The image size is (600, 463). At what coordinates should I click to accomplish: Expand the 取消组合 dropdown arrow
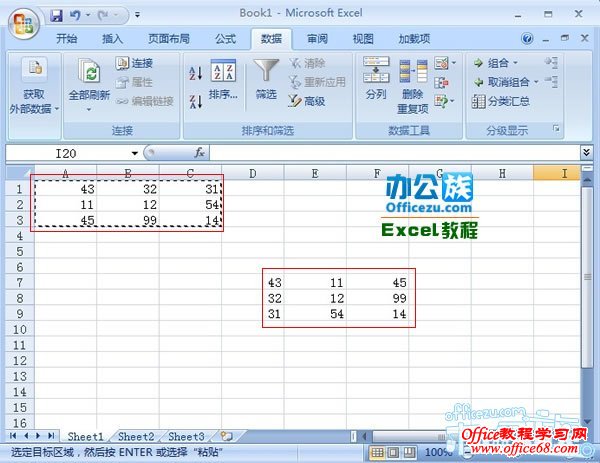pyautogui.click(x=536, y=82)
